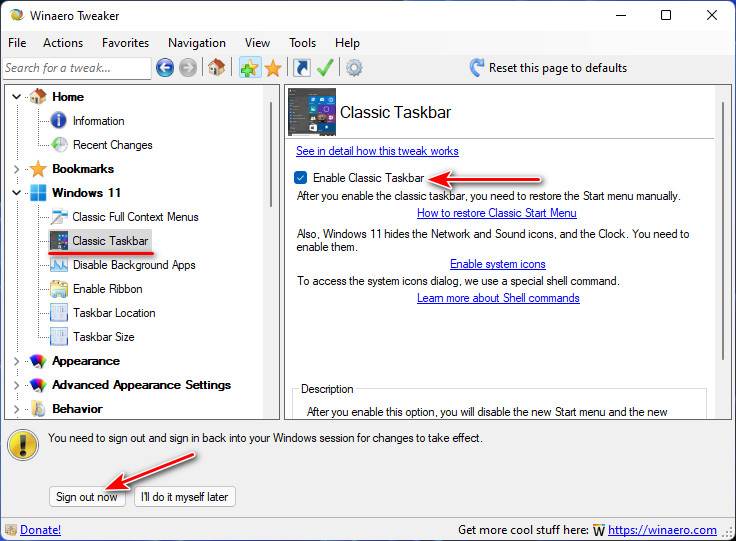Toggle the Enable Classic Taskbar checkbox
The height and width of the screenshot is (541, 736).
(x=300, y=178)
